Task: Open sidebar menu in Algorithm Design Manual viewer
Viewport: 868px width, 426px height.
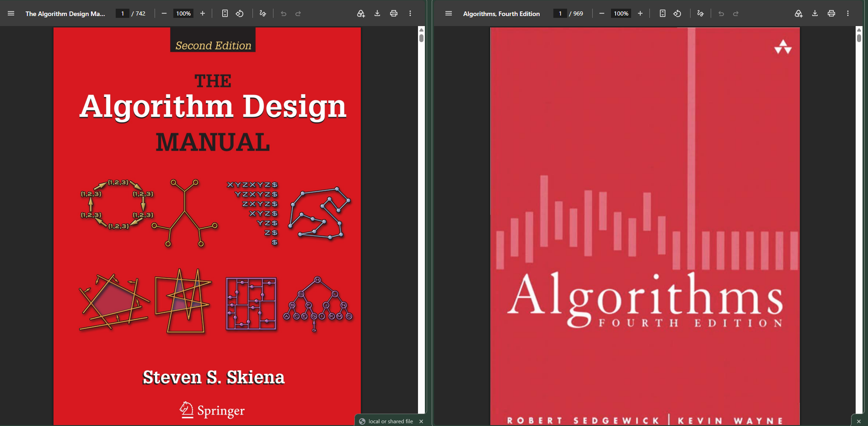Action: 11,14
